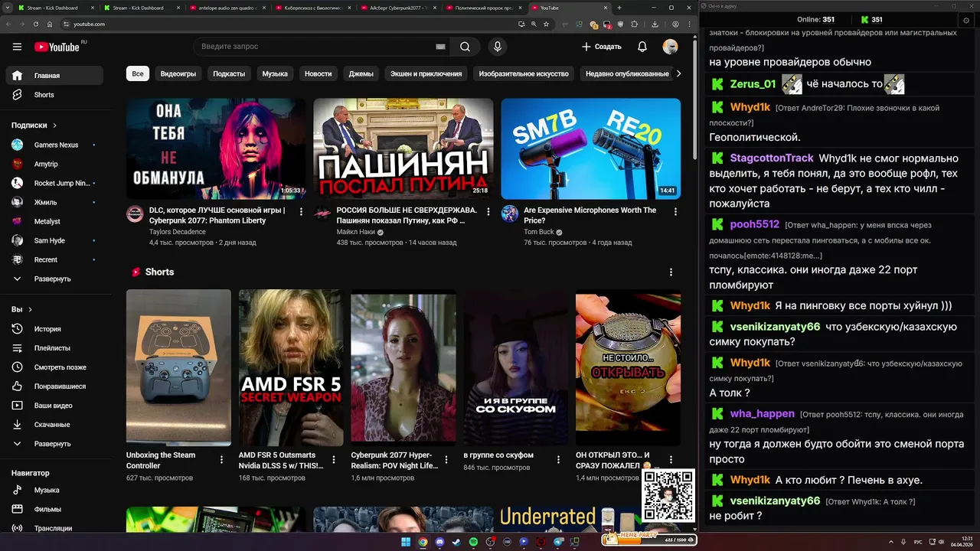Screen dimensions: 980x551
Task: Go to Главная in sidebar
Action: pos(54,76)
